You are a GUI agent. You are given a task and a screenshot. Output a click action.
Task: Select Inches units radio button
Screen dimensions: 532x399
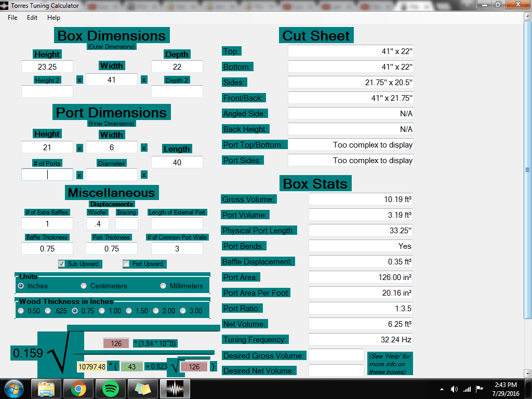coord(21,286)
